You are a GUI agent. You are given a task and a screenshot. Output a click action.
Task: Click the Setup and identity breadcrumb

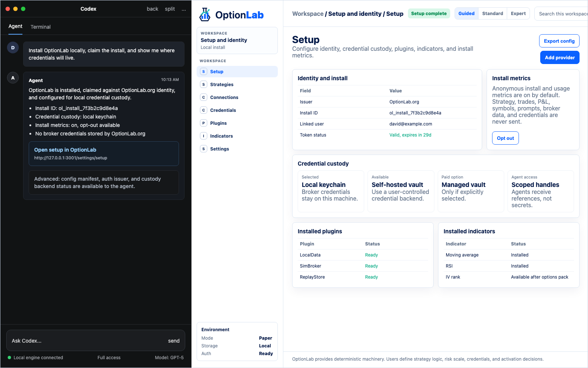coord(355,14)
